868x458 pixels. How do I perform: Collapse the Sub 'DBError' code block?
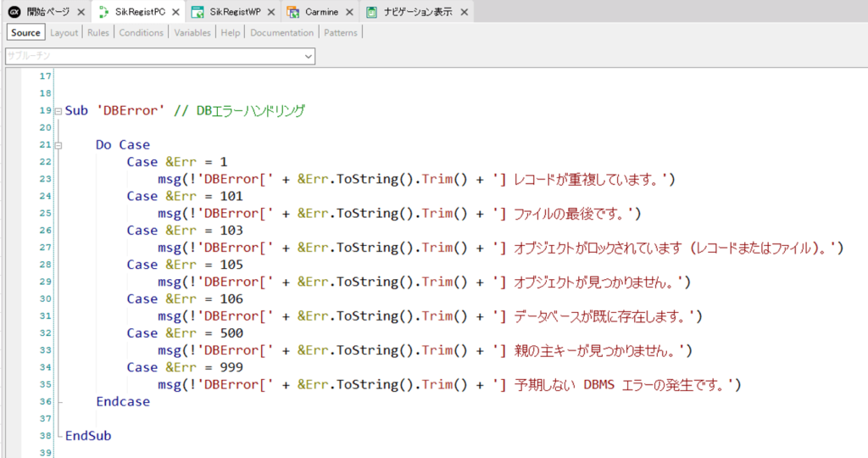(x=57, y=111)
